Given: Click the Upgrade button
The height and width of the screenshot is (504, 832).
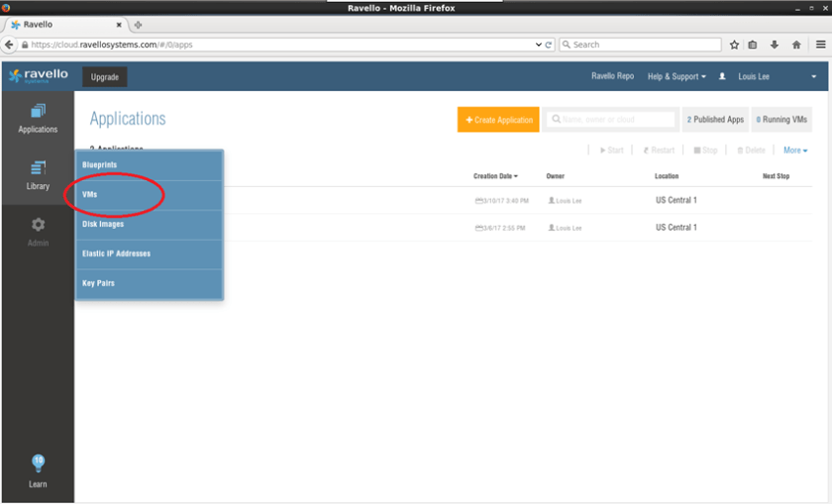Looking at the screenshot, I should (x=104, y=76).
